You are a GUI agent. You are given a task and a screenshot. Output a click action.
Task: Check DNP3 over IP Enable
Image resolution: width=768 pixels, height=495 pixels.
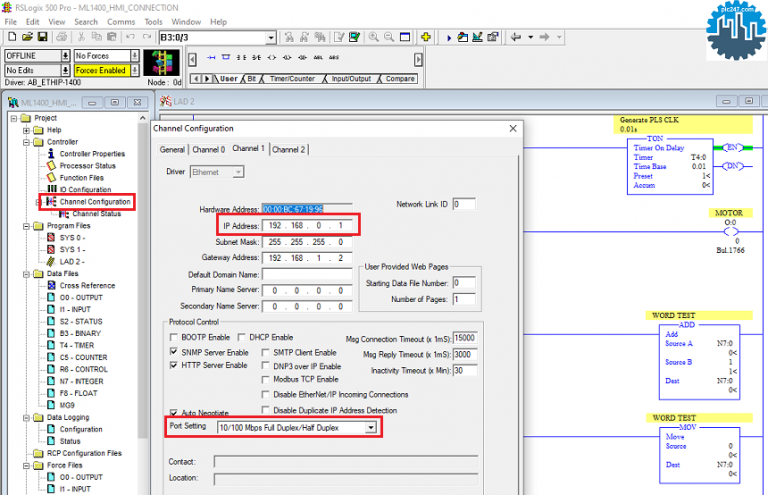coord(265,366)
